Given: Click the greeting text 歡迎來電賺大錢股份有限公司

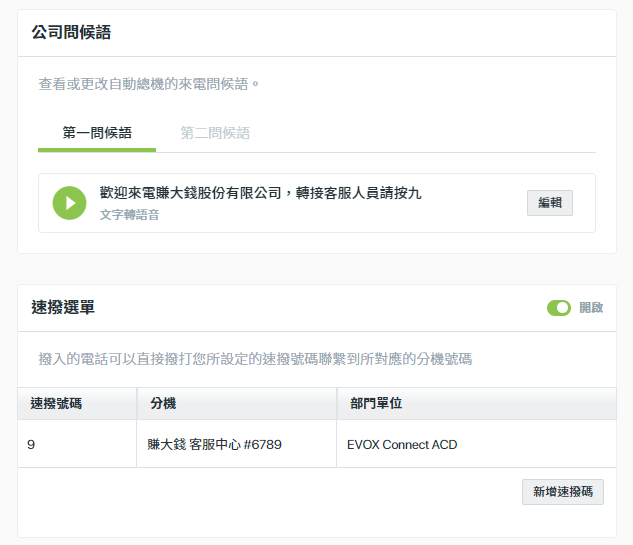Looking at the screenshot, I should point(191,193).
